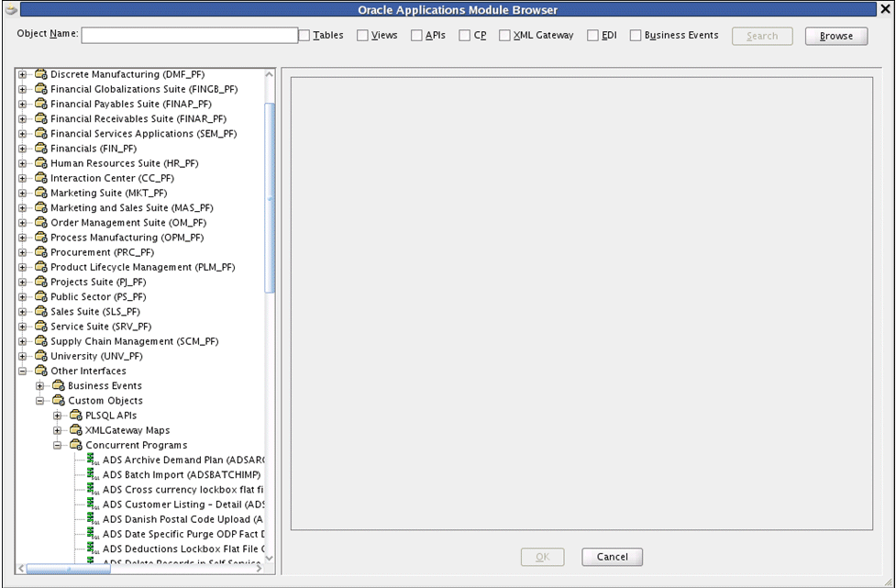Viewport: 896px width, 588px height.
Task: Click the tree scroll-up arrow
Action: 270,74
